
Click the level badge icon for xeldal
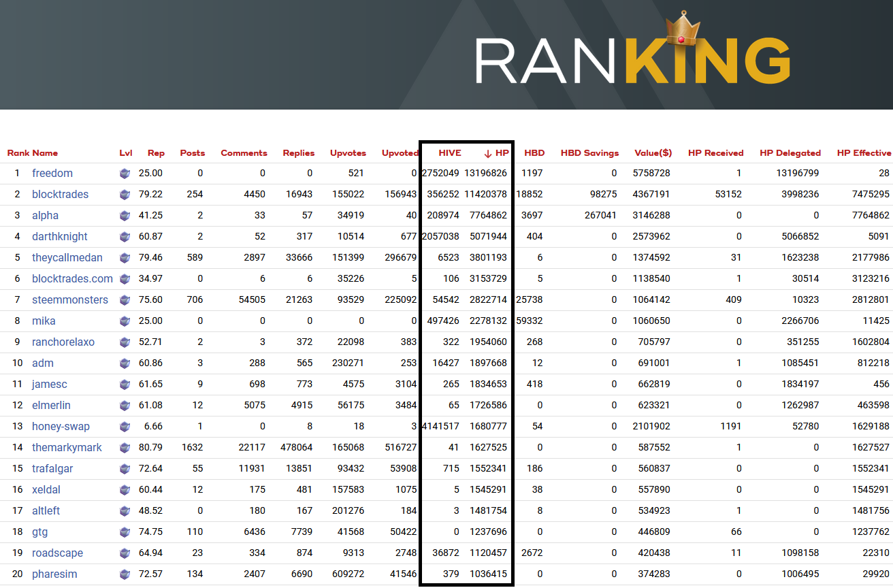click(125, 490)
